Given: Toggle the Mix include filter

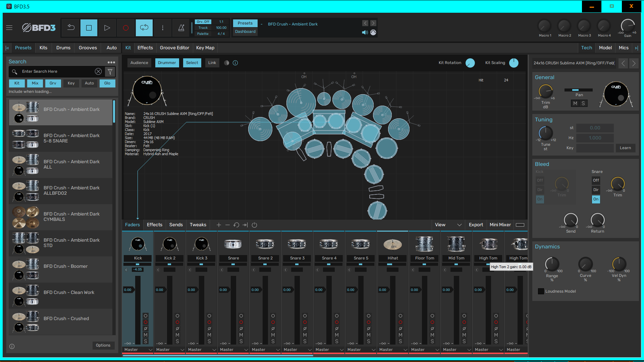Looking at the screenshot, I should (x=35, y=83).
